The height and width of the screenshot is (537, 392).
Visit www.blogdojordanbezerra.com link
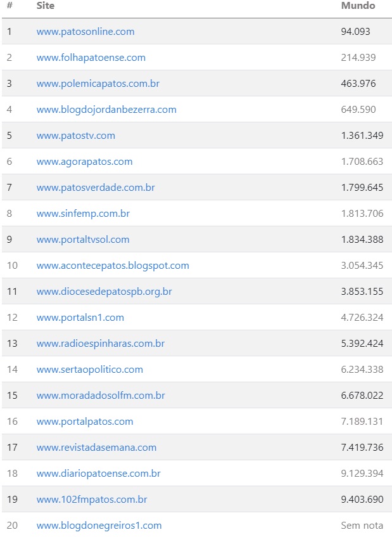[106, 109]
